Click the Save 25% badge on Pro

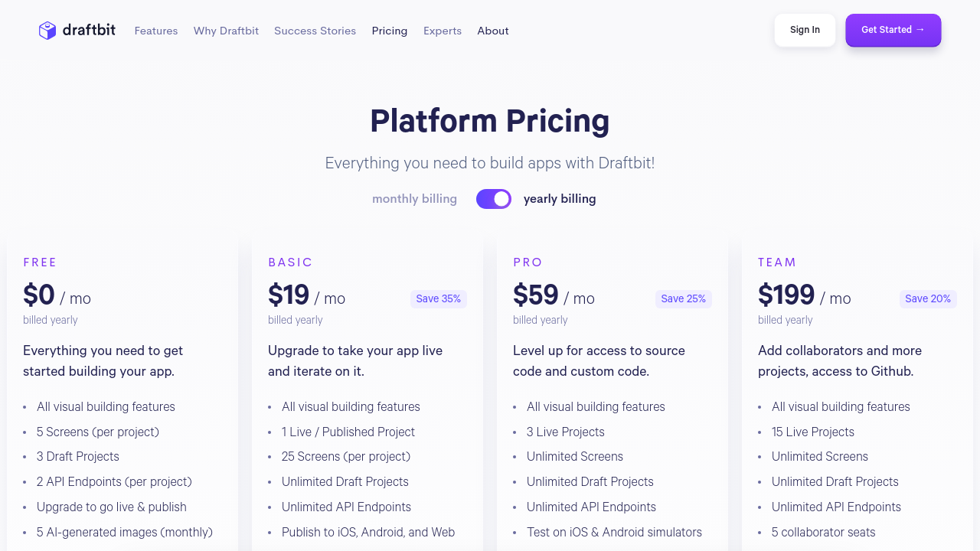click(684, 299)
